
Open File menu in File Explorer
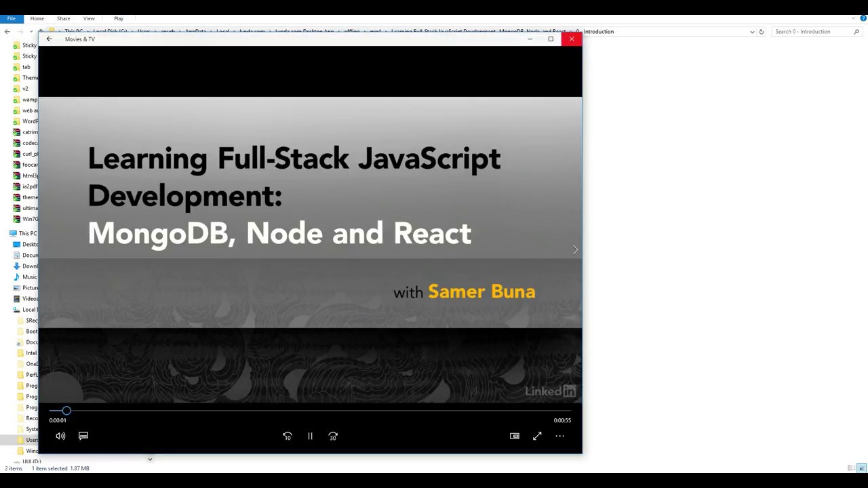(12, 19)
